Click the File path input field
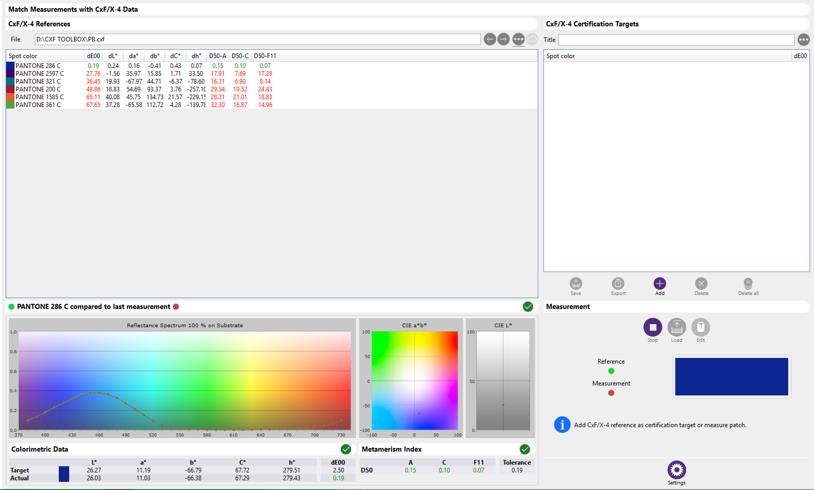814x490 pixels. [257, 39]
